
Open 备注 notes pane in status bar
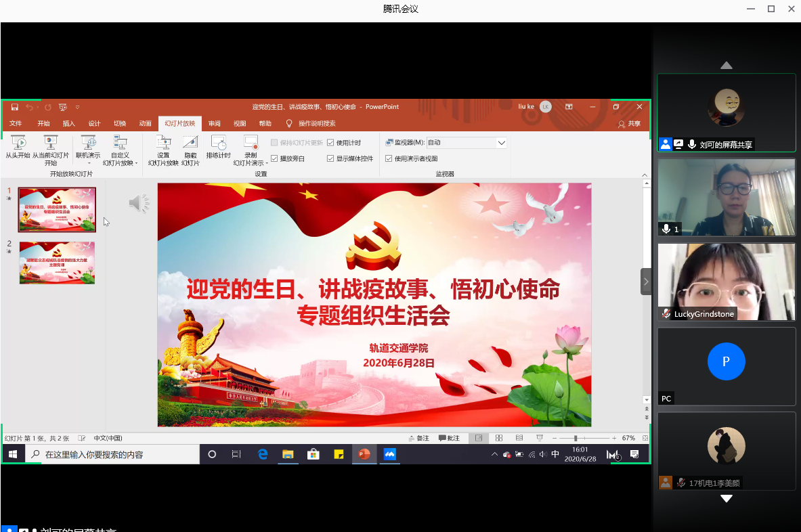tap(418, 438)
